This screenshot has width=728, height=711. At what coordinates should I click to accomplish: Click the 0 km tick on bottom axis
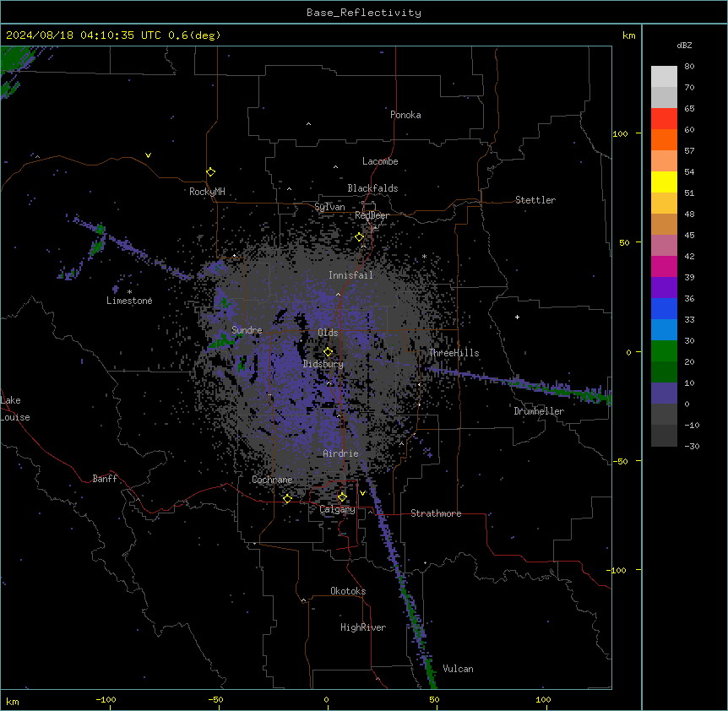[326, 699]
